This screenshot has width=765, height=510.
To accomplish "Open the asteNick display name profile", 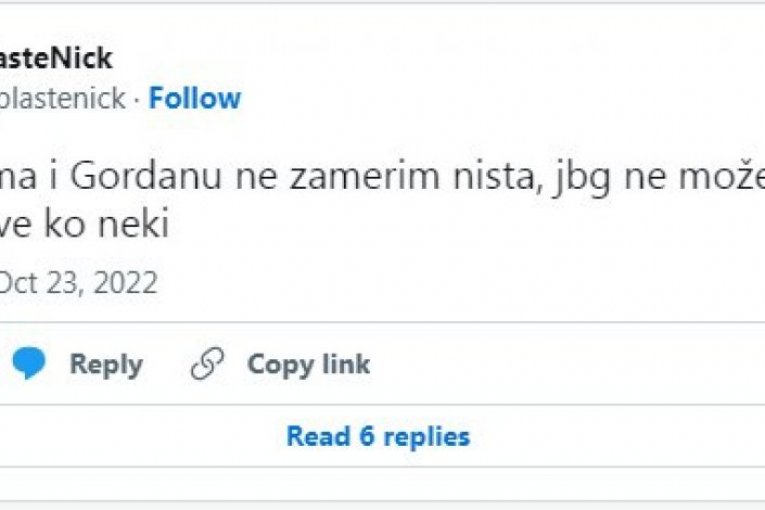I will [56, 58].
